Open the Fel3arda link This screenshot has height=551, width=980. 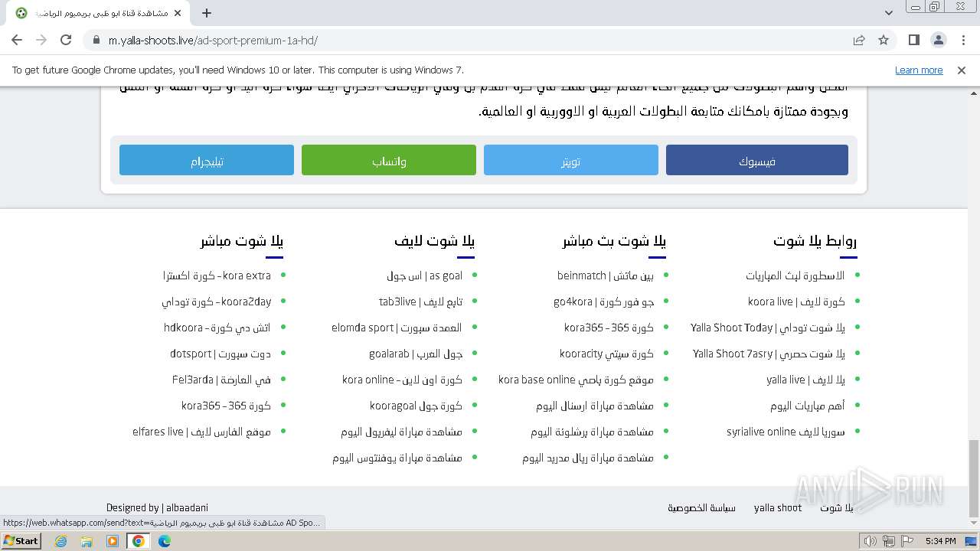221,380
